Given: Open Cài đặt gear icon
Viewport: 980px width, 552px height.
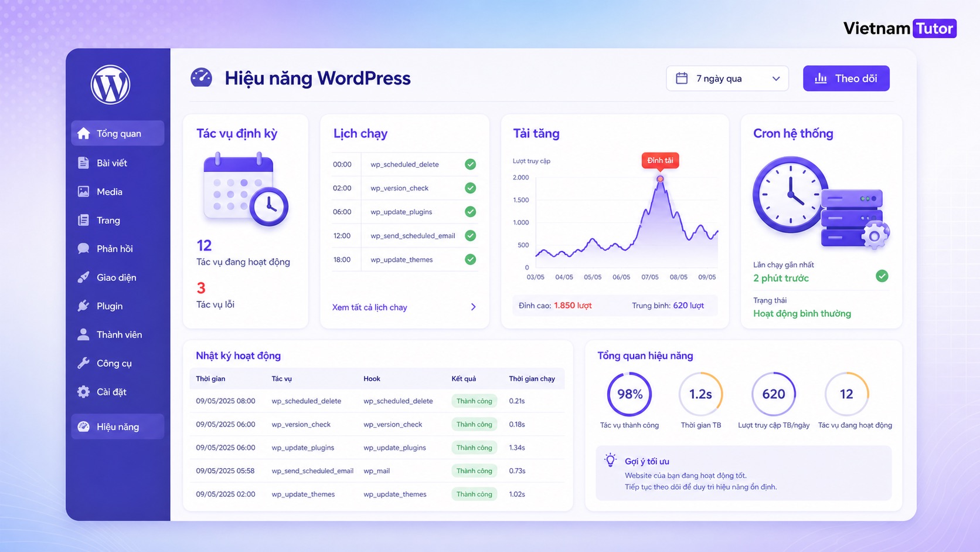Looking at the screenshot, I should 83,392.
